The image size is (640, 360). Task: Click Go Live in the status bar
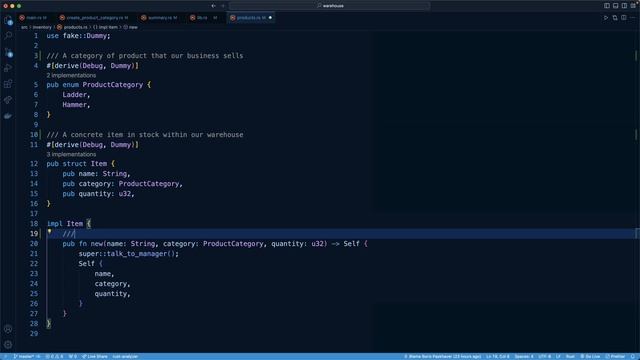pos(590,356)
